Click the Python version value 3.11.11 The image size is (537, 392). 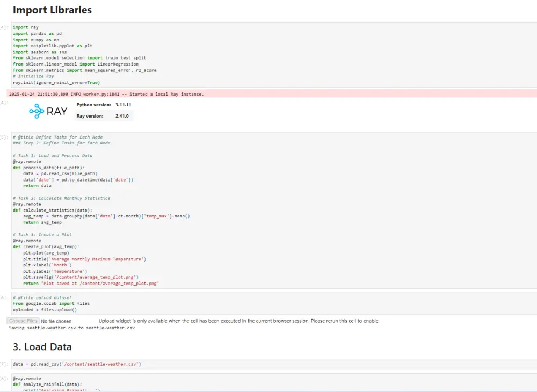pos(124,105)
